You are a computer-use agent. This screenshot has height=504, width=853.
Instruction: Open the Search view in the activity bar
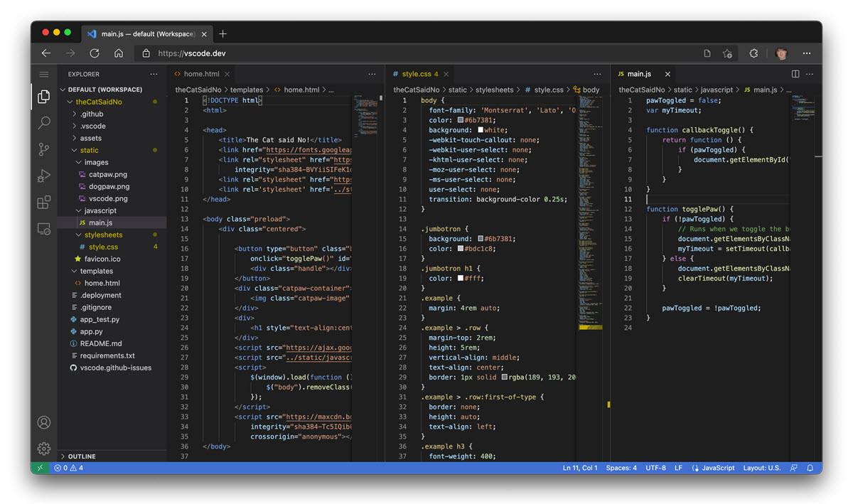(44, 122)
